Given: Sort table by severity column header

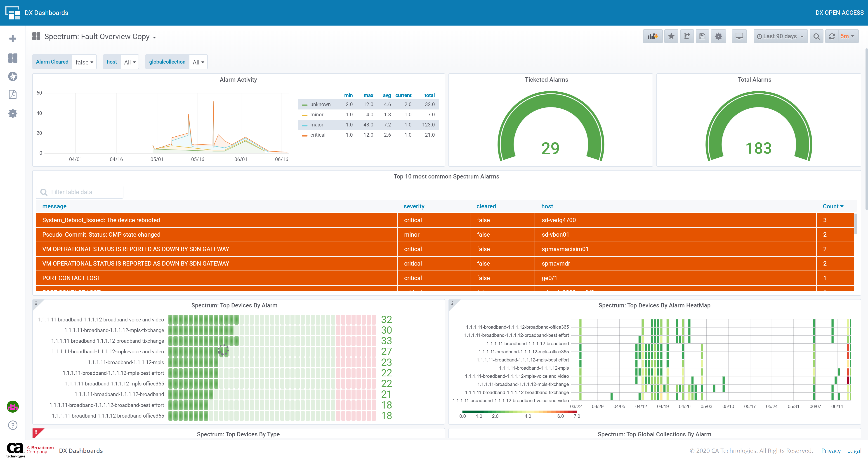Looking at the screenshot, I should 414,206.
